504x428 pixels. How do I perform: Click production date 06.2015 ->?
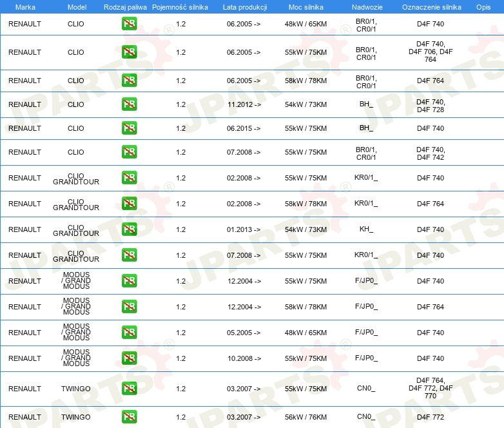pyautogui.click(x=244, y=128)
